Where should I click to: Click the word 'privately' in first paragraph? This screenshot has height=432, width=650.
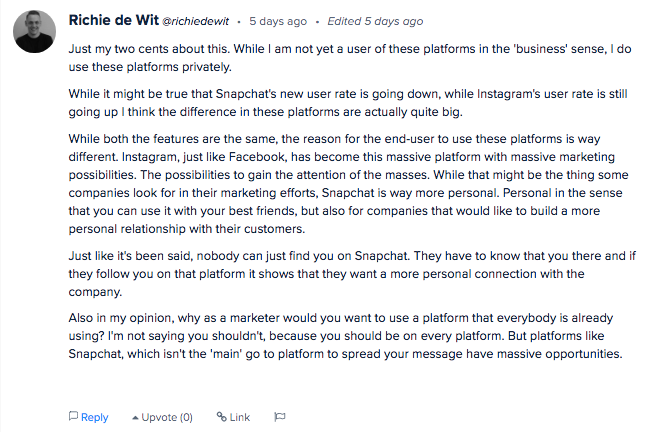(x=207, y=67)
